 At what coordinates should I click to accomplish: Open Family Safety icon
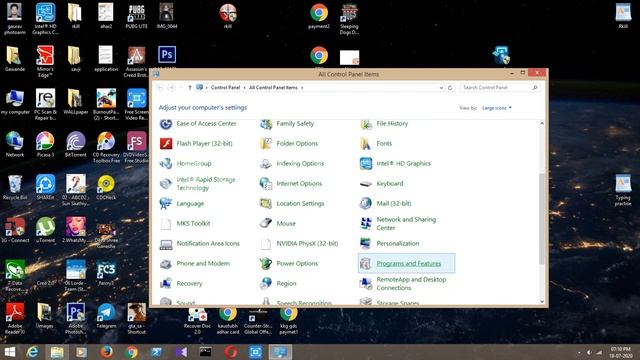click(x=266, y=124)
